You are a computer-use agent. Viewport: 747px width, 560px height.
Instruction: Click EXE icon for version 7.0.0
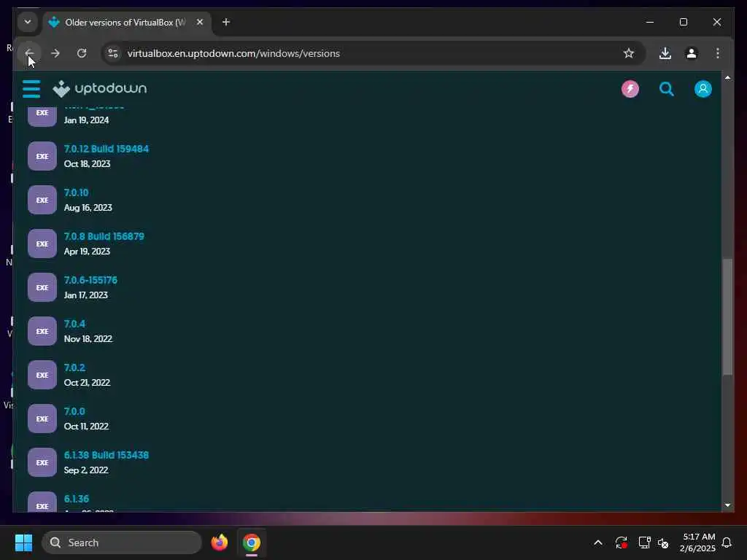click(42, 419)
